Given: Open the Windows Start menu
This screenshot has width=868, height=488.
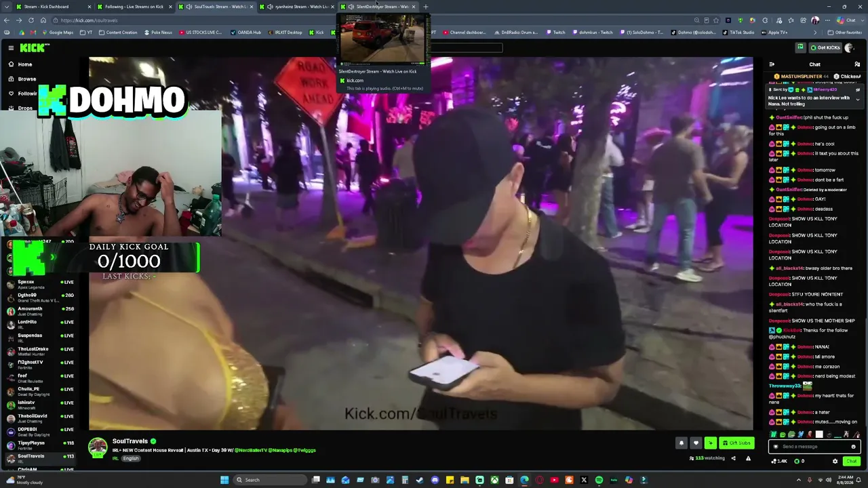Looking at the screenshot, I should (x=224, y=480).
